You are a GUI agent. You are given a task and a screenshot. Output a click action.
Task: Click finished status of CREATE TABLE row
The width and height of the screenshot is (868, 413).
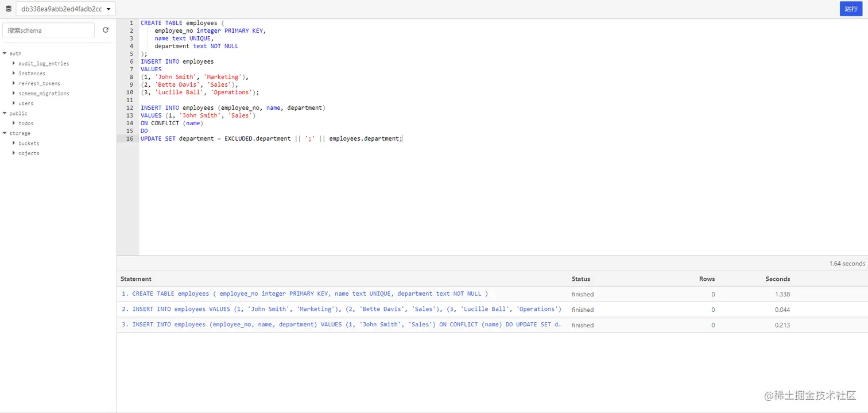point(583,294)
